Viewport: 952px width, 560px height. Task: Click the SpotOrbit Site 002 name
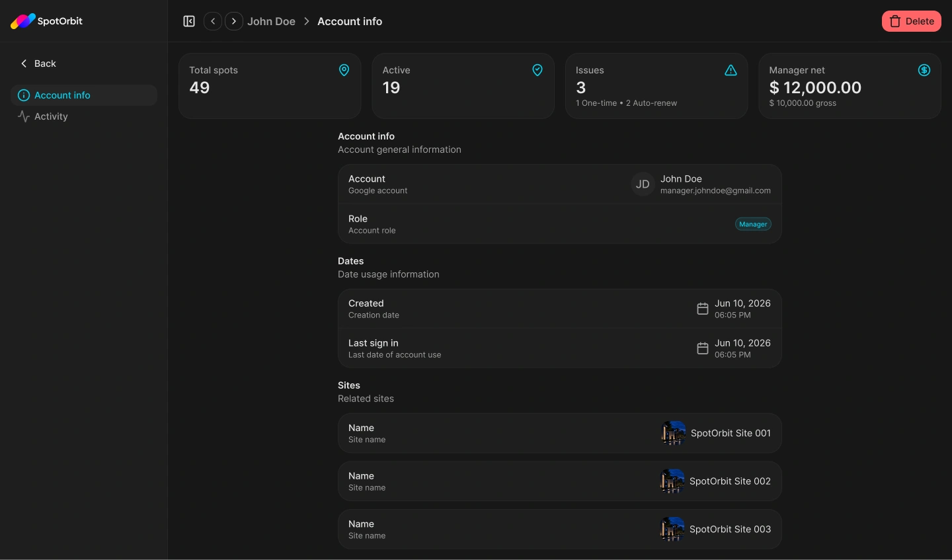730,481
